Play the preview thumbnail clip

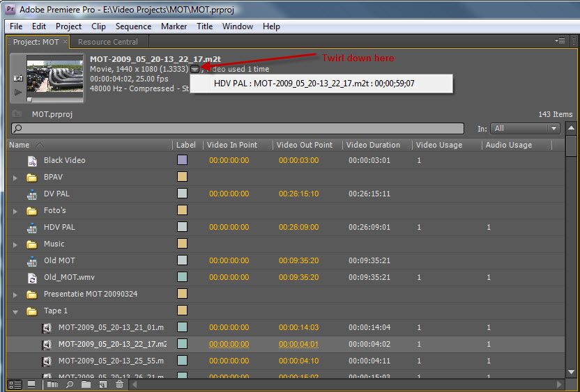[x=18, y=91]
